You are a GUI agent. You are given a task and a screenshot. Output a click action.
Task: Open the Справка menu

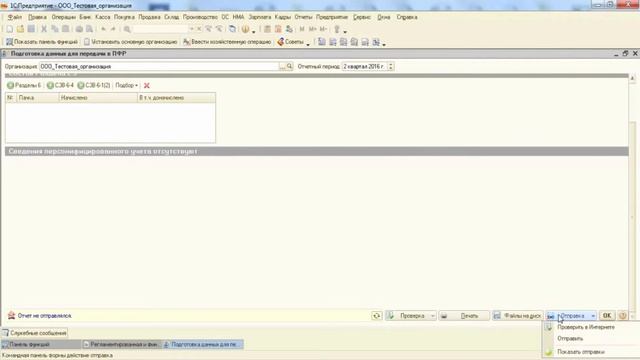tap(407, 17)
